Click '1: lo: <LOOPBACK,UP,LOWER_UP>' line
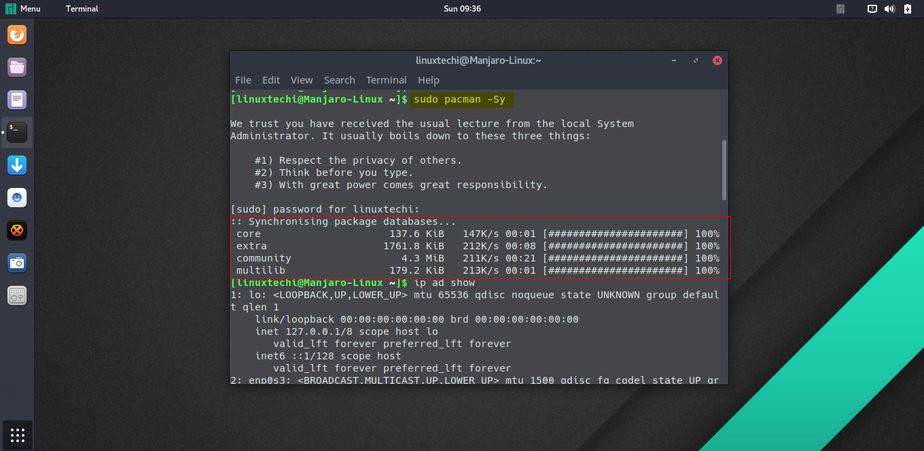This screenshot has height=451, width=924. point(475,295)
